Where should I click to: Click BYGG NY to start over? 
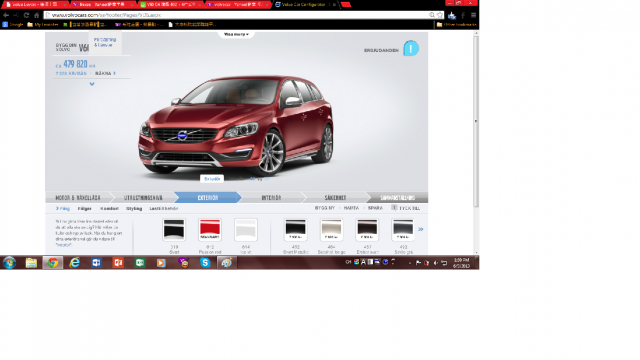point(325,208)
